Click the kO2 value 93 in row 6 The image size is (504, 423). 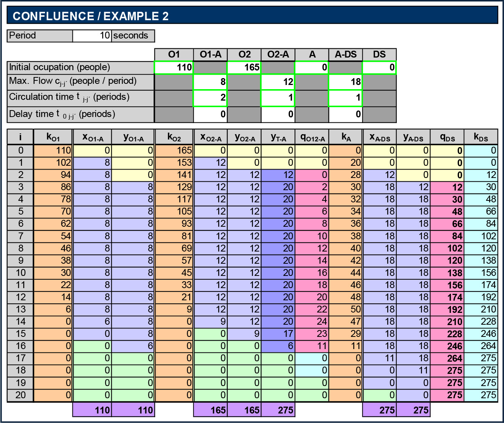[x=174, y=224]
